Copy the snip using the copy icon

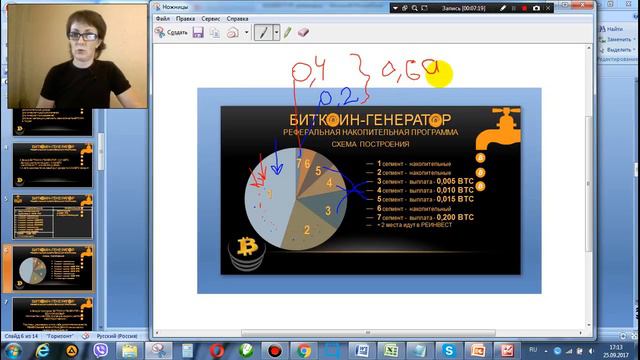click(x=215, y=32)
